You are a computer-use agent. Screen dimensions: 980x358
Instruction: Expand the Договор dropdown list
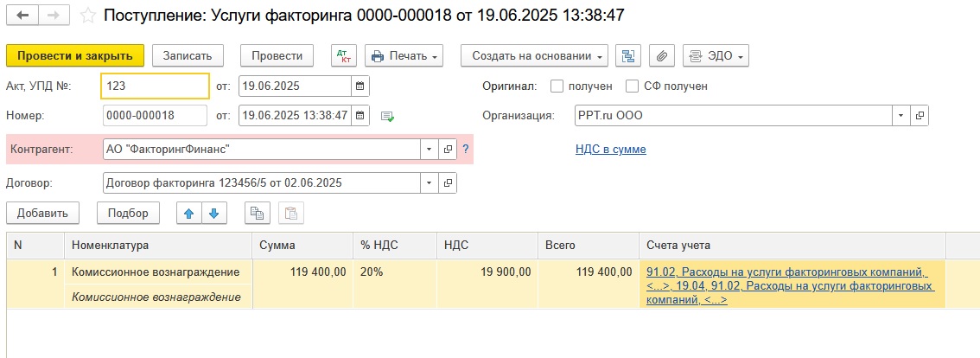pos(430,183)
